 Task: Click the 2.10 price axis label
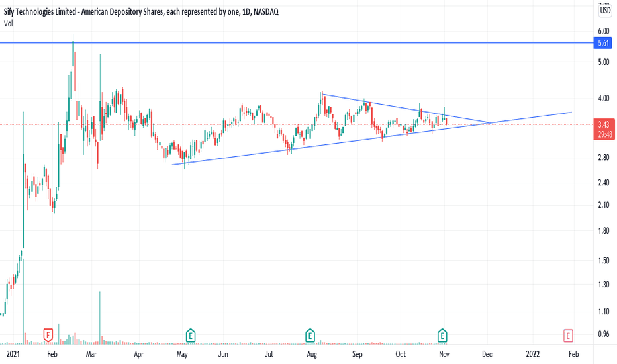pyautogui.click(x=603, y=205)
